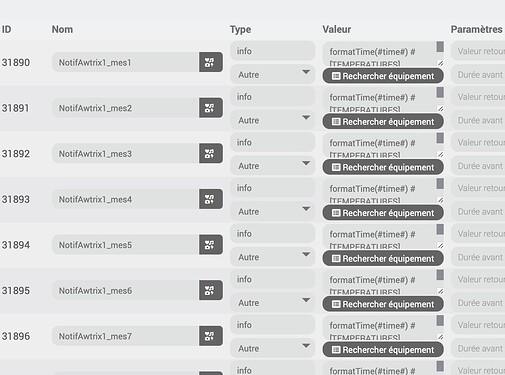
Task: Click the value textarea scrollbar in row 31895
Action: [440, 275]
